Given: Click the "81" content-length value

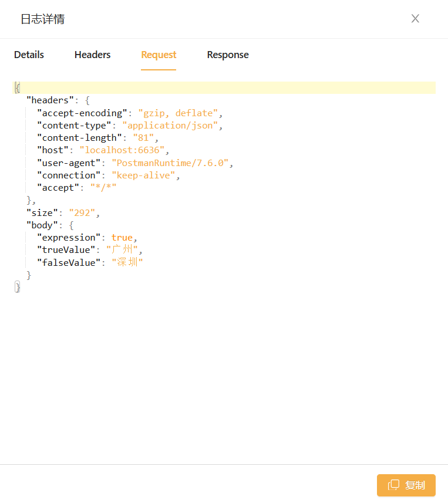Looking at the screenshot, I should (x=144, y=138).
